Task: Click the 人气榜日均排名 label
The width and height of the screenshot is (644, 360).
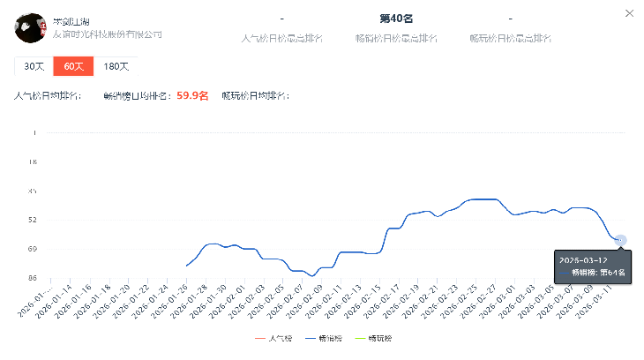Action: 49,96
